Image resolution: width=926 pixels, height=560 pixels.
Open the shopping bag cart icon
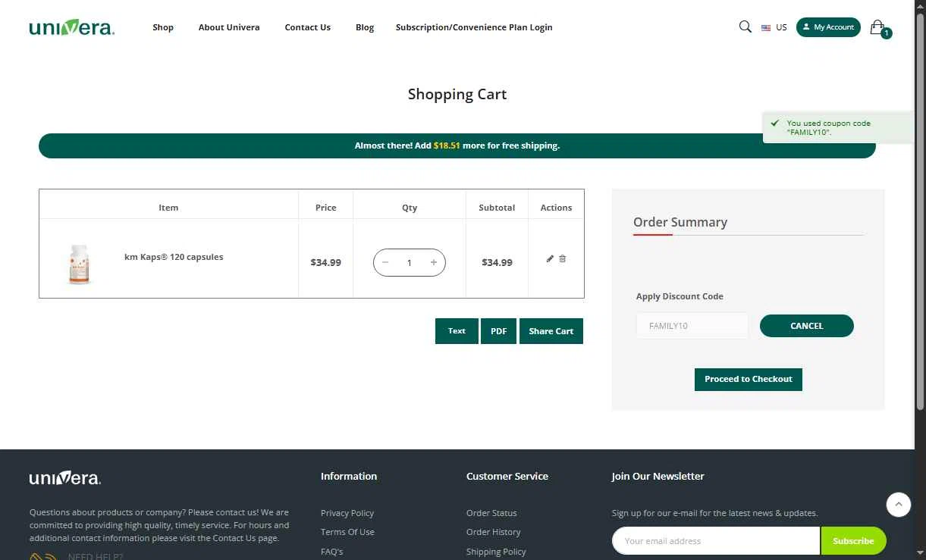point(879,28)
